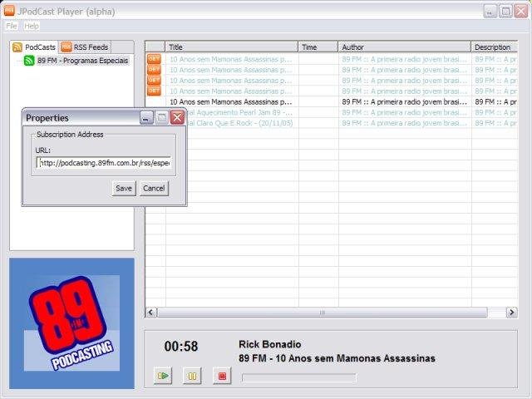Click playback progress bar
This screenshot has width=532, height=399.
click(x=299, y=377)
